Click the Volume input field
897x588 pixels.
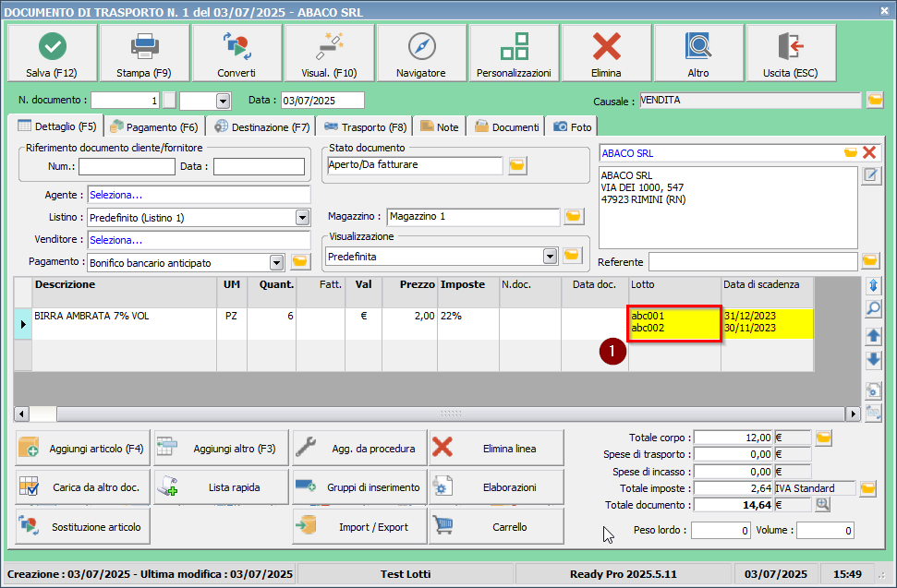pyautogui.click(x=826, y=530)
